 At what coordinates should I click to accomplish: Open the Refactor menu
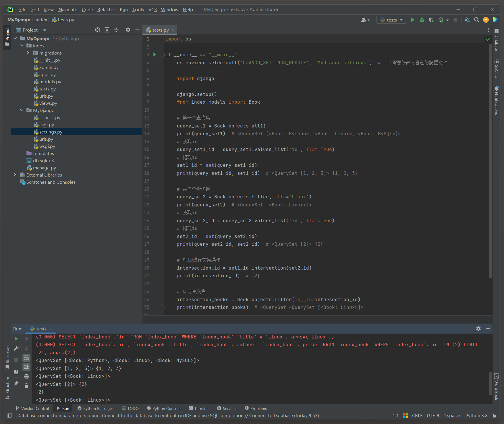pyautogui.click(x=106, y=9)
